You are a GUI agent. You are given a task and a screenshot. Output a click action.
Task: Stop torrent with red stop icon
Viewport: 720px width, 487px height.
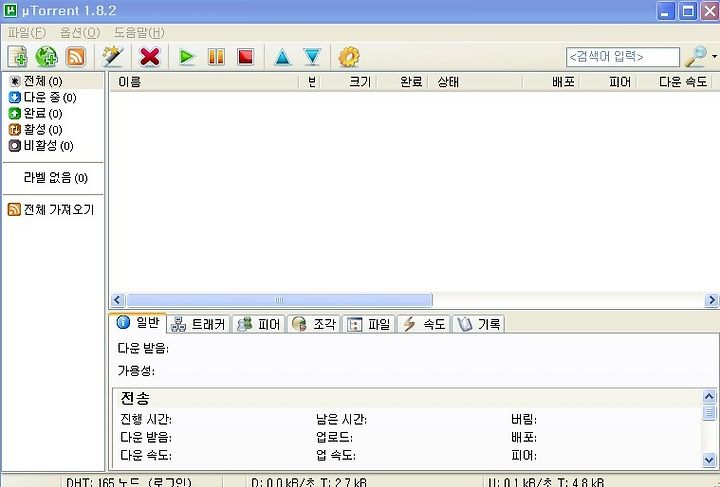click(x=246, y=57)
